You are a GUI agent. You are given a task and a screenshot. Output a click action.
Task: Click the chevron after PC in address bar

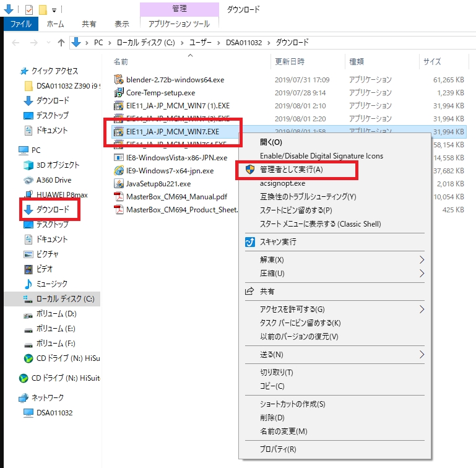[x=110, y=43]
